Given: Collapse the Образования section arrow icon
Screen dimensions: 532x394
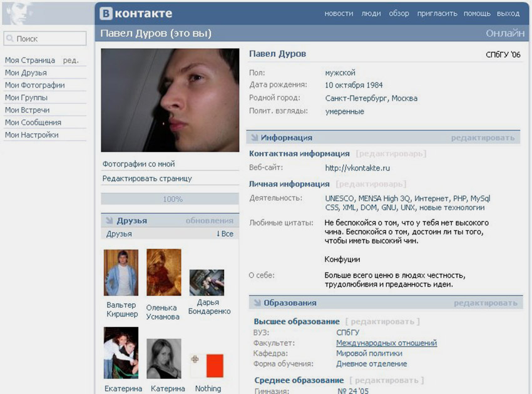Looking at the screenshot, I should [257, 303].
